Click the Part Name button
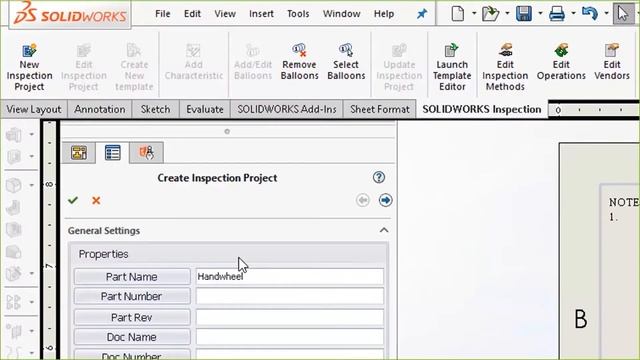 click(132, 277)
